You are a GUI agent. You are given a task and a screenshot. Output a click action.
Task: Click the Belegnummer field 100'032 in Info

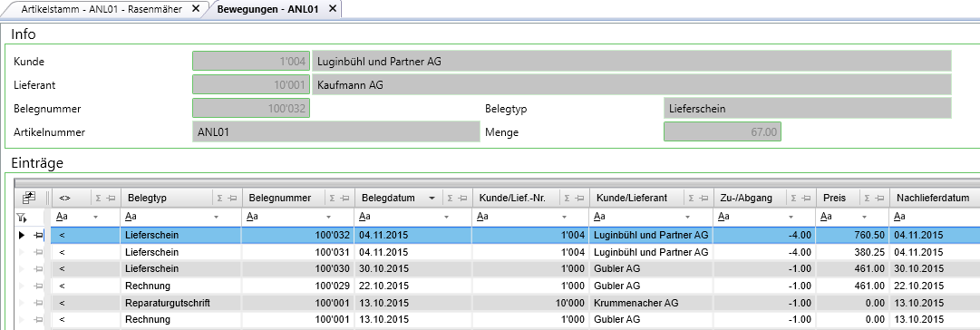pyautogui.click(x=252, y=108)
